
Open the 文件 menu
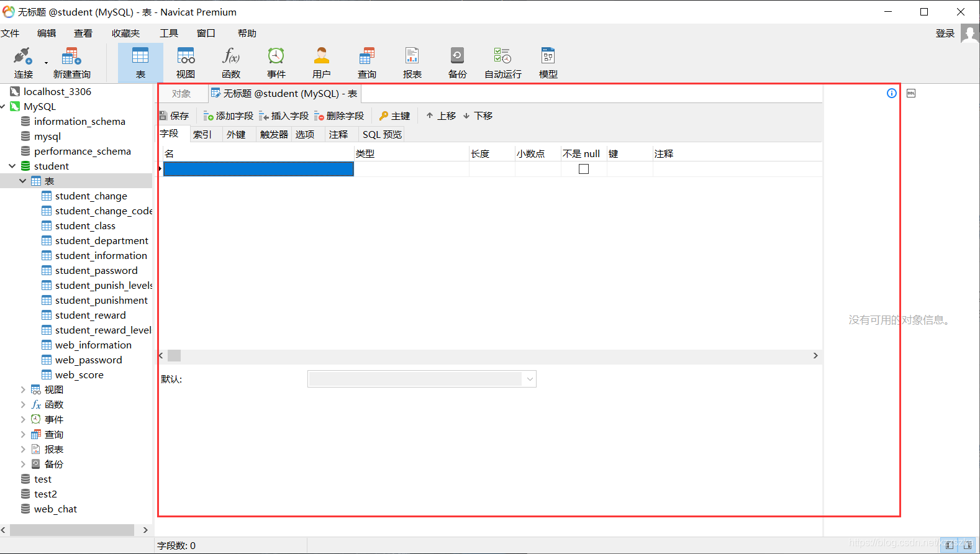coord(10,33)
